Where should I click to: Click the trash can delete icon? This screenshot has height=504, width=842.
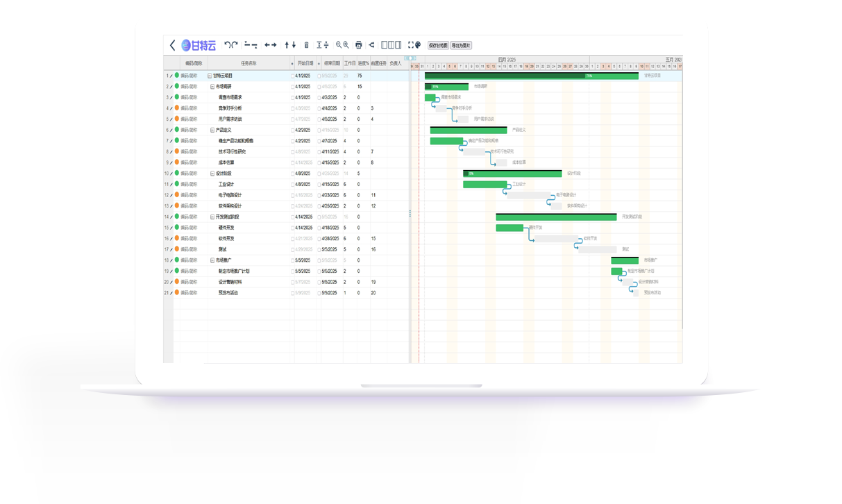click(307, 45)
